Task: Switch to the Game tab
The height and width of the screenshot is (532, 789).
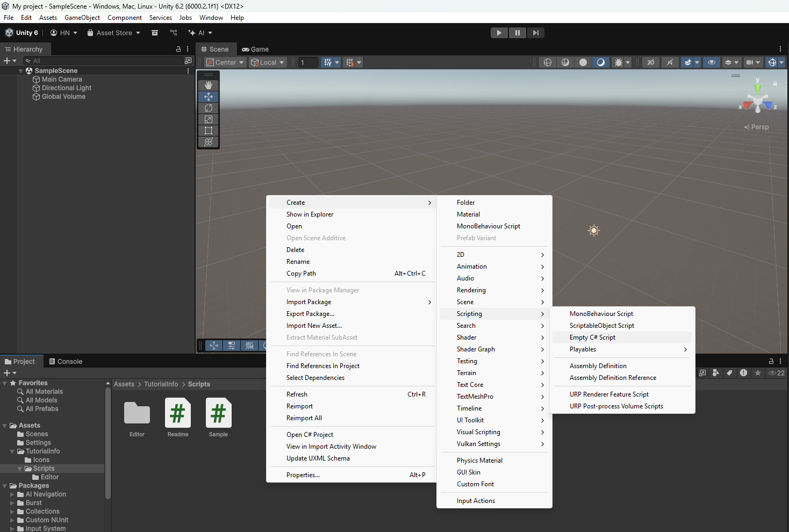Action: coord(255,49)
